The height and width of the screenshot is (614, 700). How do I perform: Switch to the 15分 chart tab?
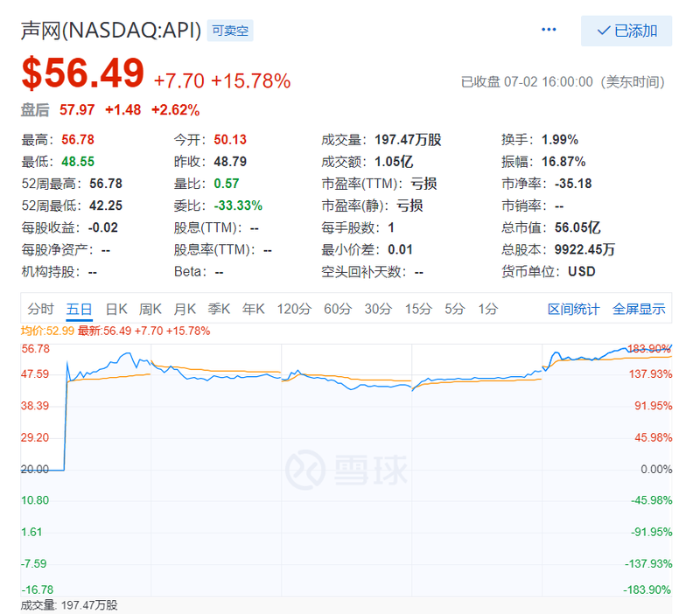tap(418, 309)
